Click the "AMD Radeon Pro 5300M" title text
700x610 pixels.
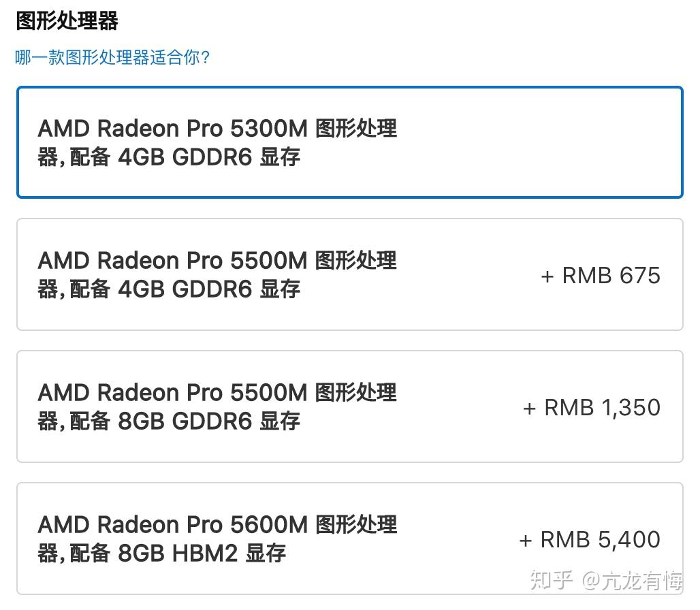tap(174, 128)
